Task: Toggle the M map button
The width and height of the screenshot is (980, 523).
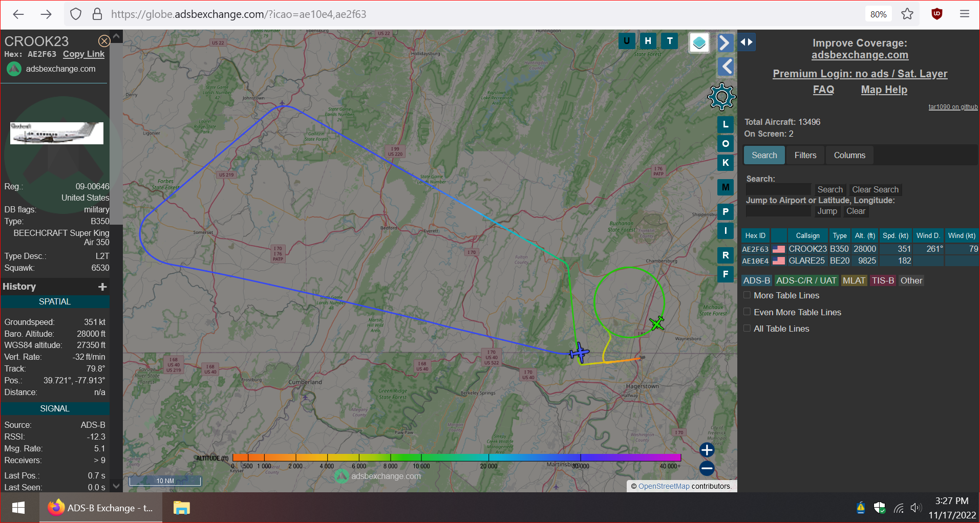Action: [726, 187]
